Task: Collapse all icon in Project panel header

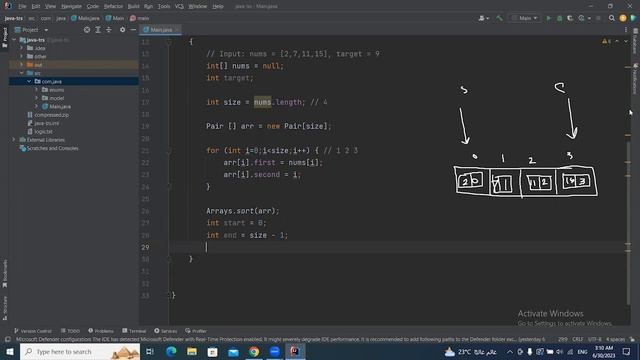Action: click(x=109, y=30)
